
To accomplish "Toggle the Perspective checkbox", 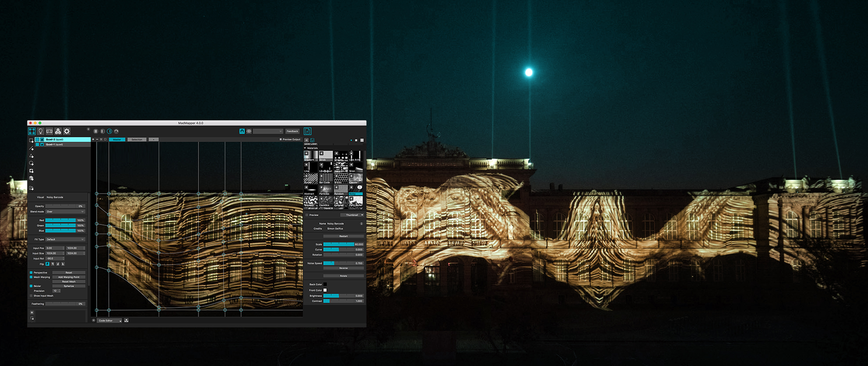I will 31,273.
